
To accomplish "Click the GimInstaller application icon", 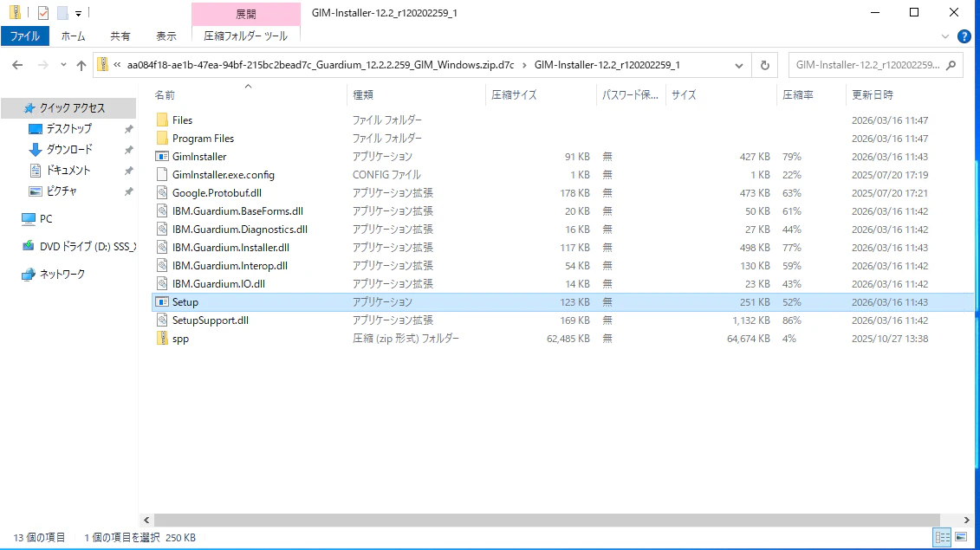I will click(162, 156).
